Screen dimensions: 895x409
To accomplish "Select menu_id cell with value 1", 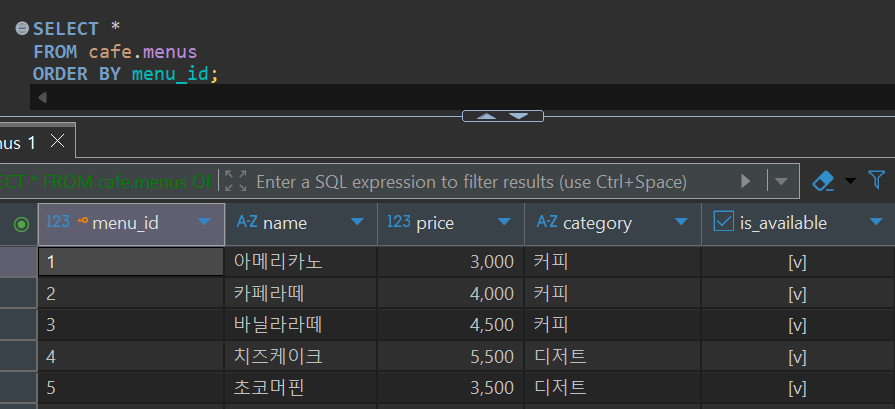I will [x=131, y=262].
